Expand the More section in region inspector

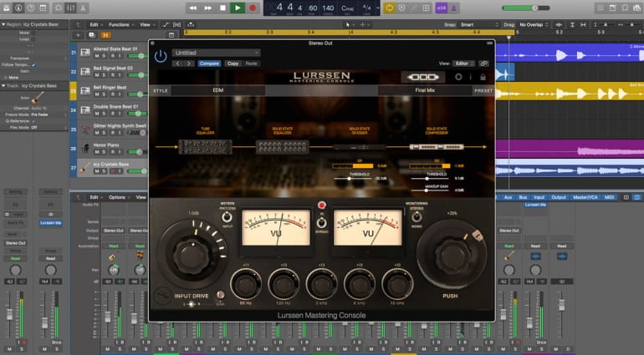pyautogui.click(x=4, y=77)
